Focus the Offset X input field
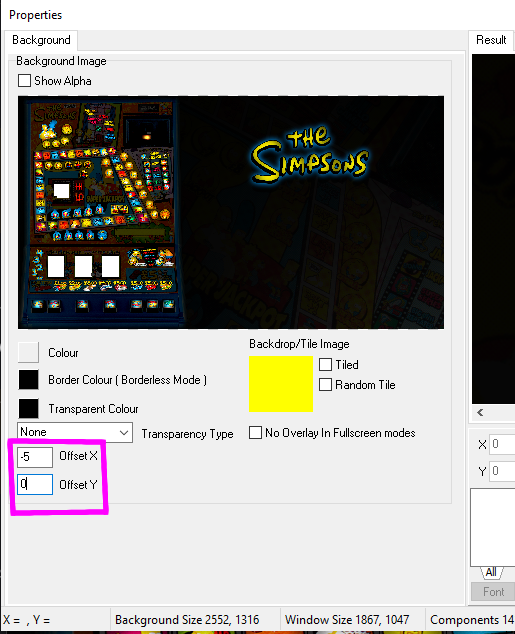The height and width of the screenshot is (634, 515). (x=35, y=457)
